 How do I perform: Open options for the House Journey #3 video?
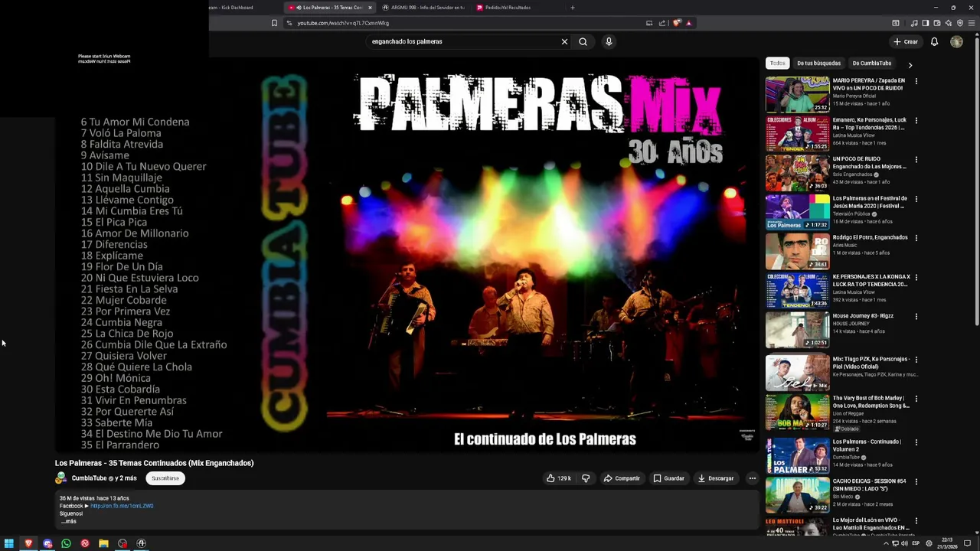916,316
